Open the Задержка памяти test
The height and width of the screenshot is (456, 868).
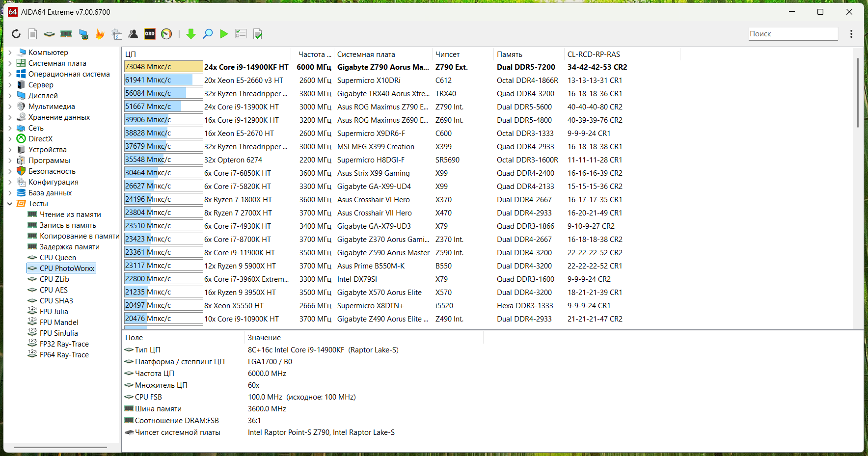point(69,247)
